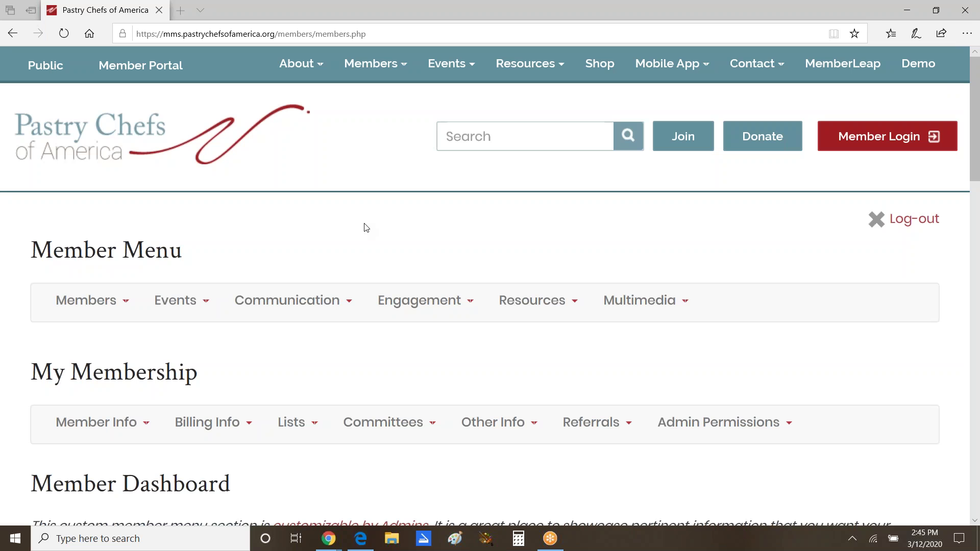The image size is (980, 551).
Task: Expand the Contact dropdown
Action: click(x=757, y=64)
